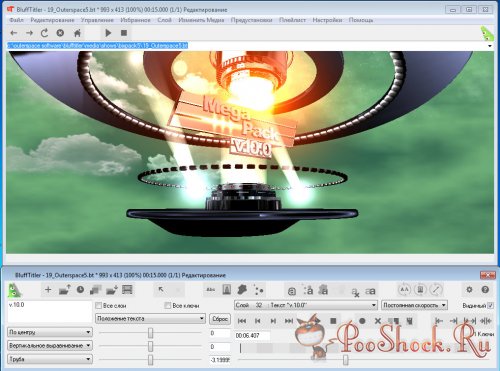Click the Home icon in the browser toolbar
Viewport: 500px width, 371px height.
77,33
